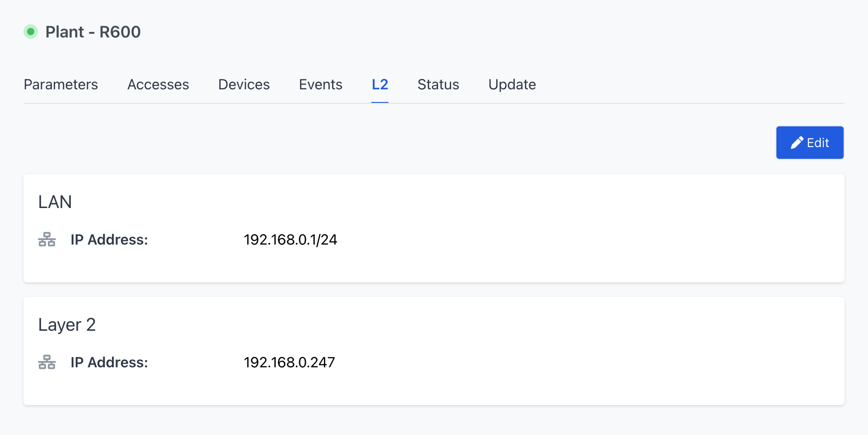Click the green online status indicator

click(31, 32)
